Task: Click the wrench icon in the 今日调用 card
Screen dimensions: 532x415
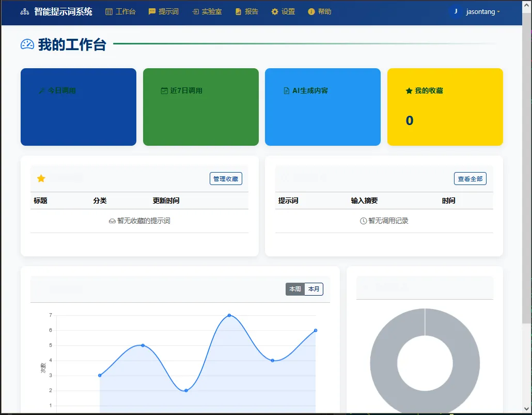Action: (42, 90)
